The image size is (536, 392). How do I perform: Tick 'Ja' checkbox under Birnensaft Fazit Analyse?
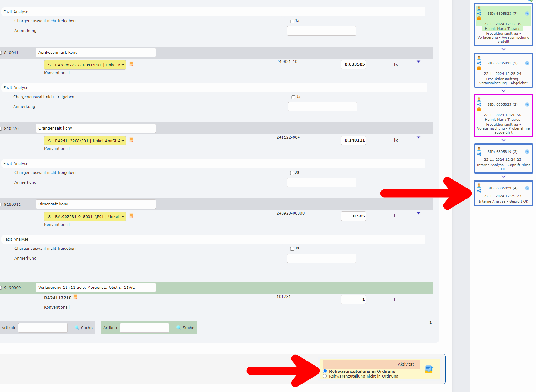coord(292,249)
